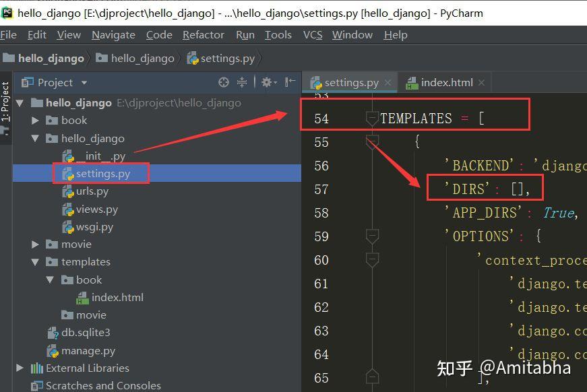Click the fold marker on line 55
This screenshot has width=587, height=392.
point(372,142)
